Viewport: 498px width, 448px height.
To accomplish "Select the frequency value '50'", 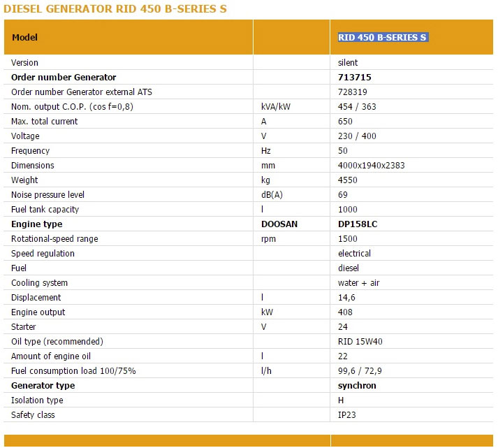I will [x=343, y=150].
